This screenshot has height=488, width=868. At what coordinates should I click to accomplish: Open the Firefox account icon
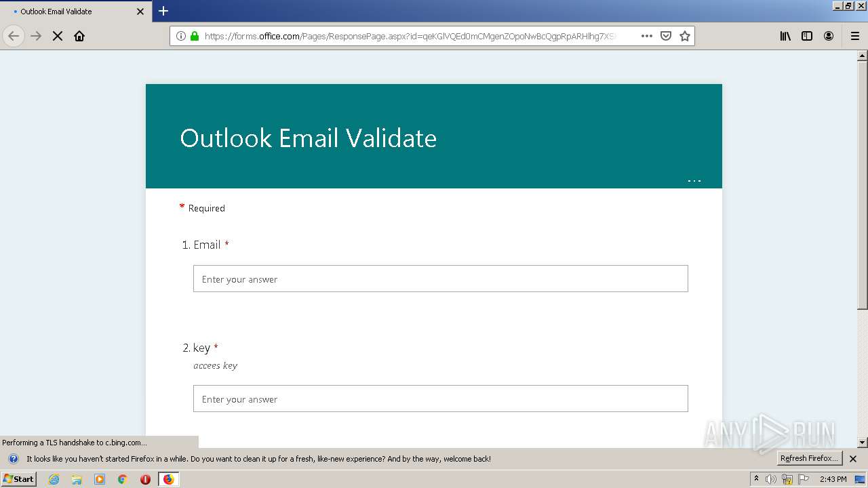point(829,36)
